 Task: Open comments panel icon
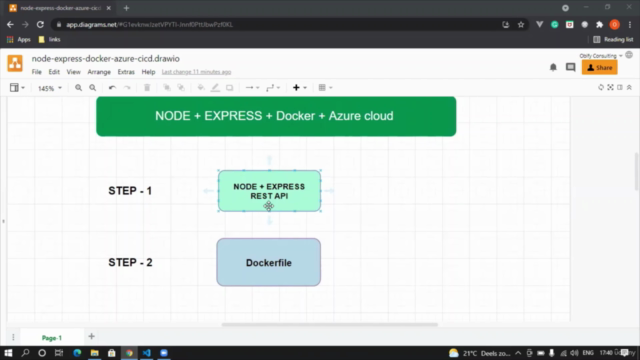tap(570, 67)
